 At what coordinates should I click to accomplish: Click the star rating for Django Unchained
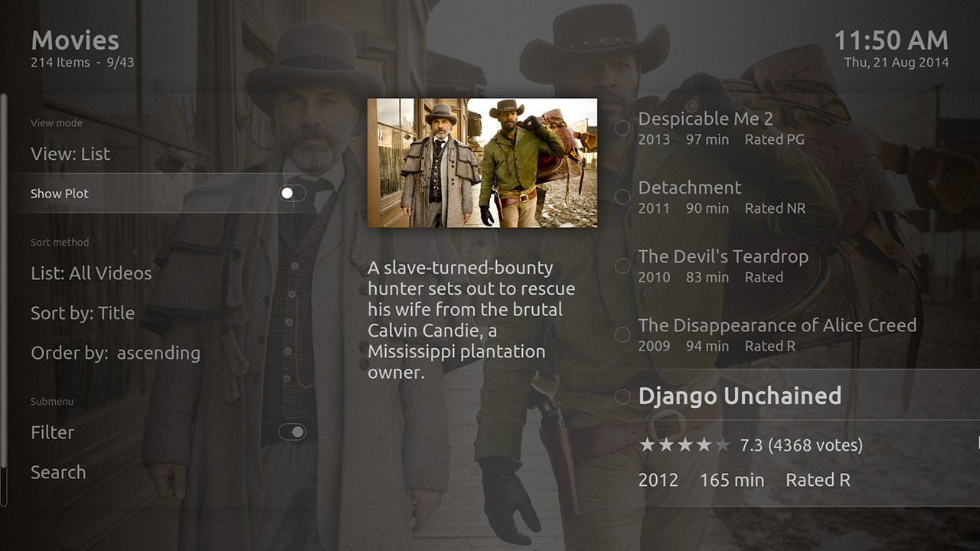684,445
